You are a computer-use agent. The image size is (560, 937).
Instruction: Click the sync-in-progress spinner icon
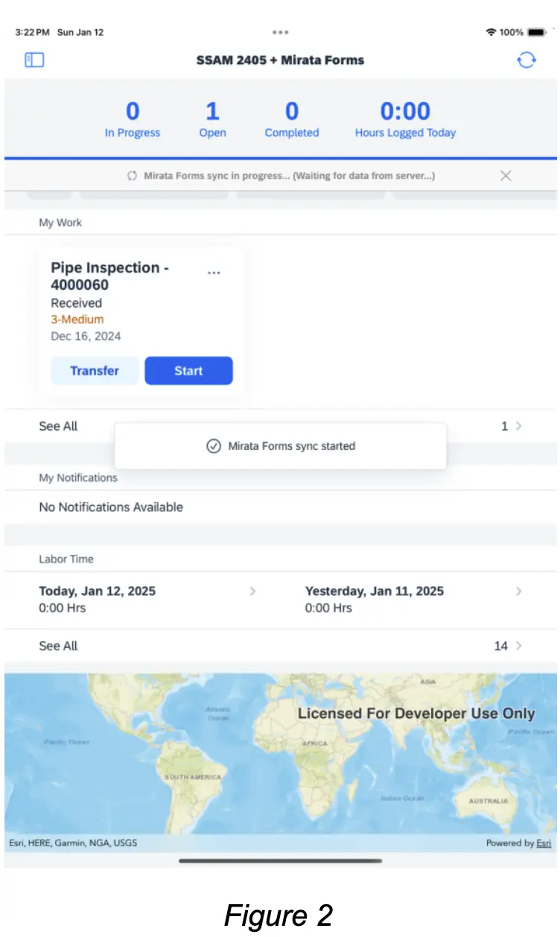click(x=132, y=176)
